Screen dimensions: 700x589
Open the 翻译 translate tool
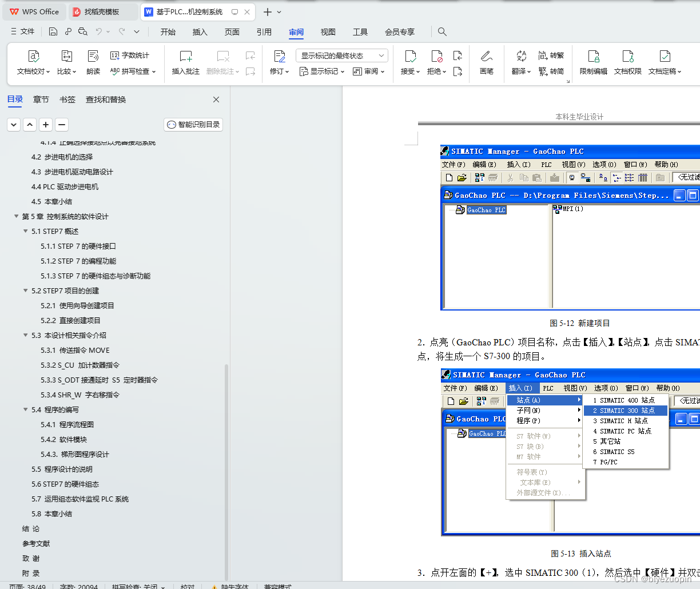coord(521,62)
